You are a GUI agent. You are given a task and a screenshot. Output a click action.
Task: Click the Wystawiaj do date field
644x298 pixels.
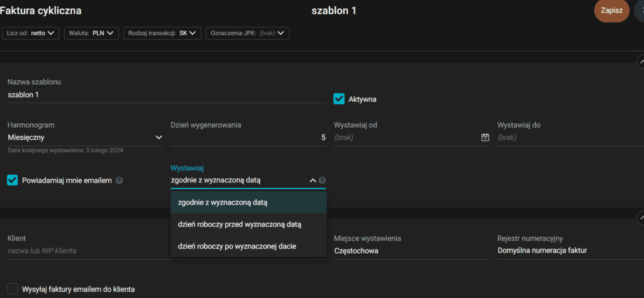566,137
